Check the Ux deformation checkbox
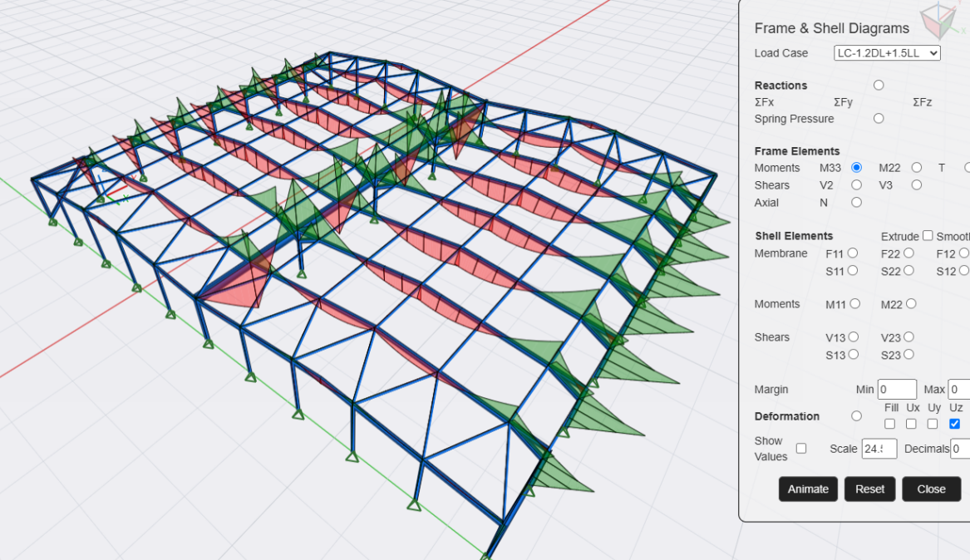 point(911,424)
